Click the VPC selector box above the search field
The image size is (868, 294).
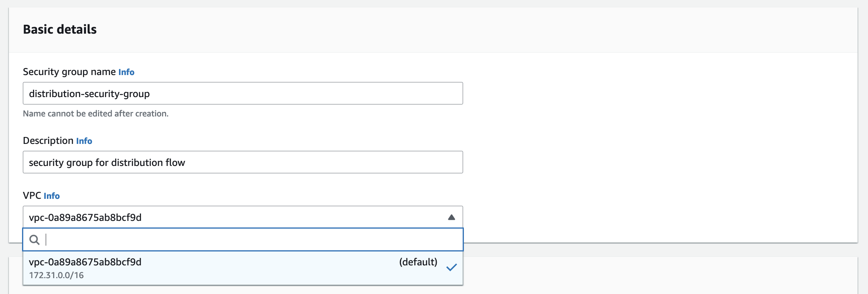(x=232, y=217)
